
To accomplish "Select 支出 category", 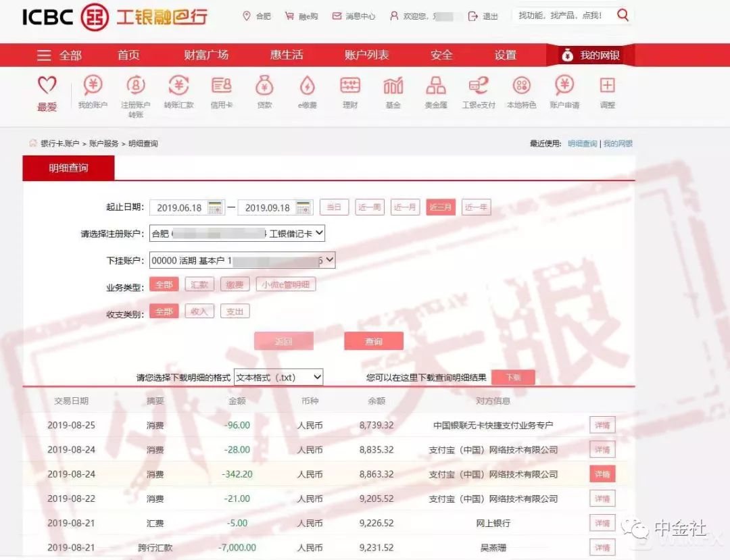I will [235, 311].
